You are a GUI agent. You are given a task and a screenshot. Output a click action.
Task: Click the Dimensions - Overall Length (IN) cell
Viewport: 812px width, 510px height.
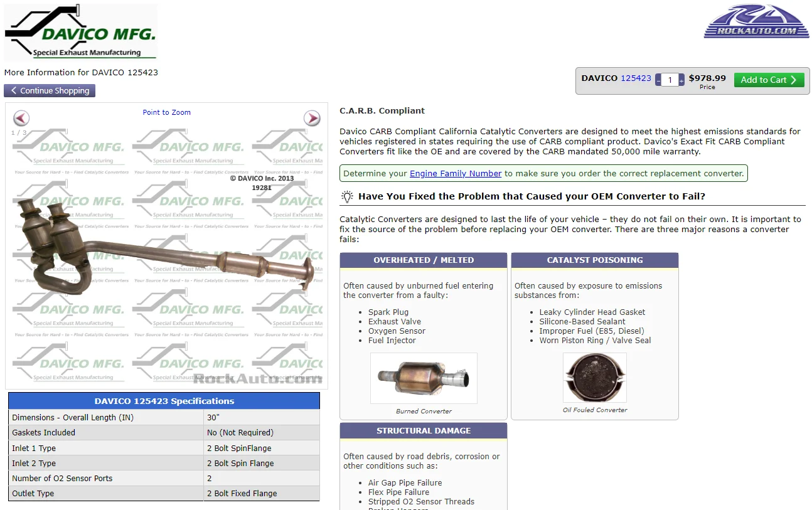coord(106,417)
